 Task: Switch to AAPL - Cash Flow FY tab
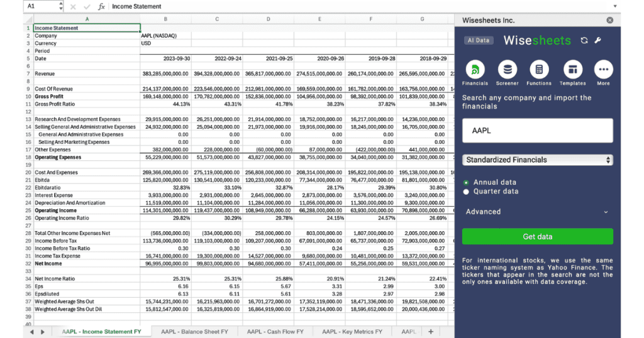275,331
